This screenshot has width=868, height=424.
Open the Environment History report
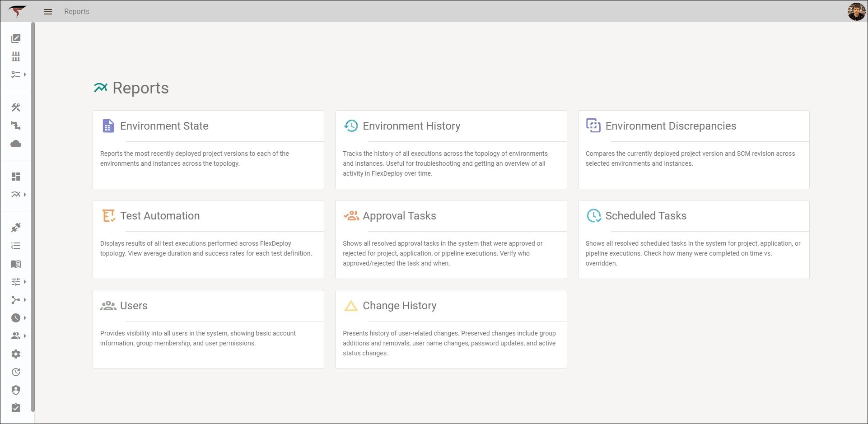click(451, 149)
